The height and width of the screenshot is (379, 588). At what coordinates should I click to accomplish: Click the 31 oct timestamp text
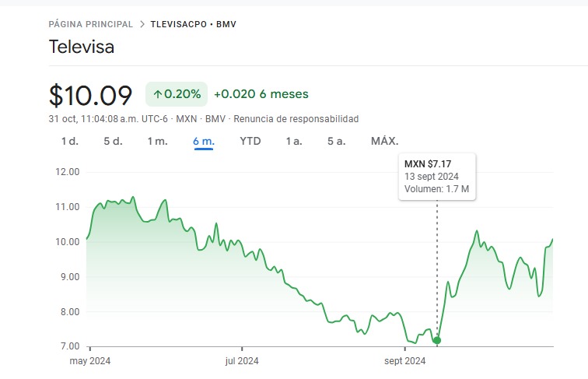108,119
